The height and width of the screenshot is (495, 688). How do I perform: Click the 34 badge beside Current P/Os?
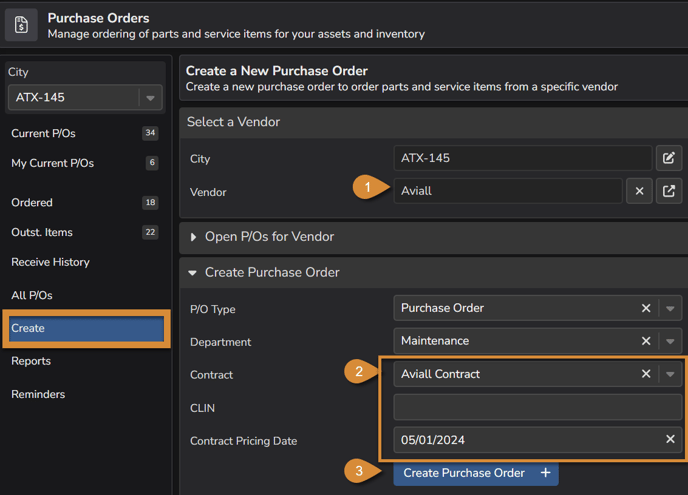point(150,133)
